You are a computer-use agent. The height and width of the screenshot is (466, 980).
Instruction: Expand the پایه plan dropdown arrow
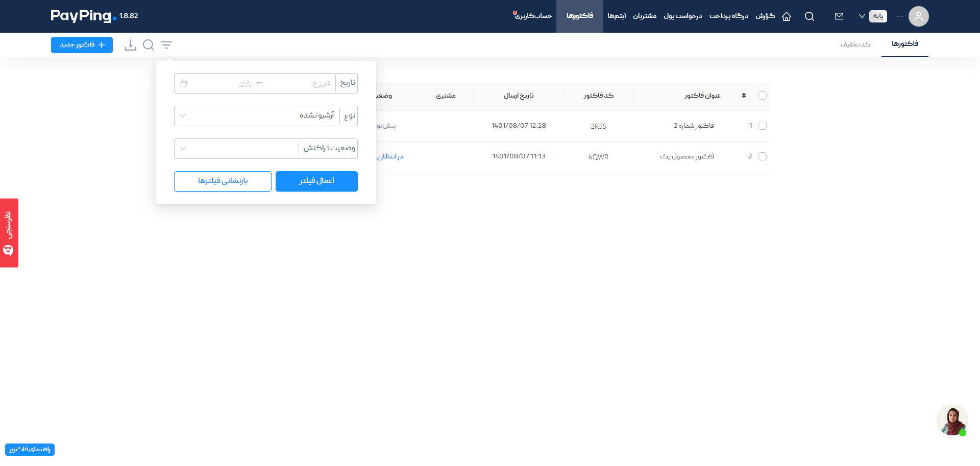pos(862,16)
